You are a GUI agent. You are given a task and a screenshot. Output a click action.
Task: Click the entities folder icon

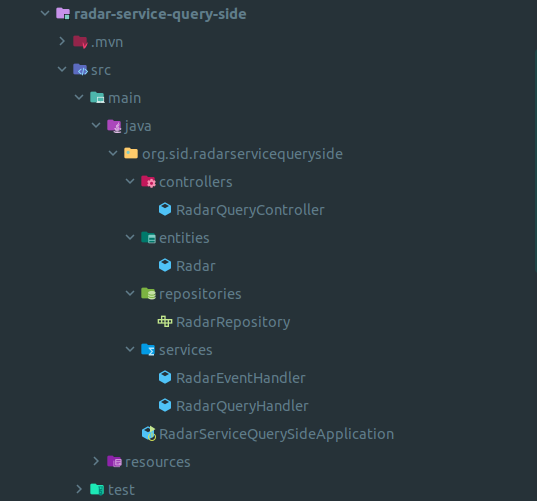pyautogui.click(x=148, y=238)
